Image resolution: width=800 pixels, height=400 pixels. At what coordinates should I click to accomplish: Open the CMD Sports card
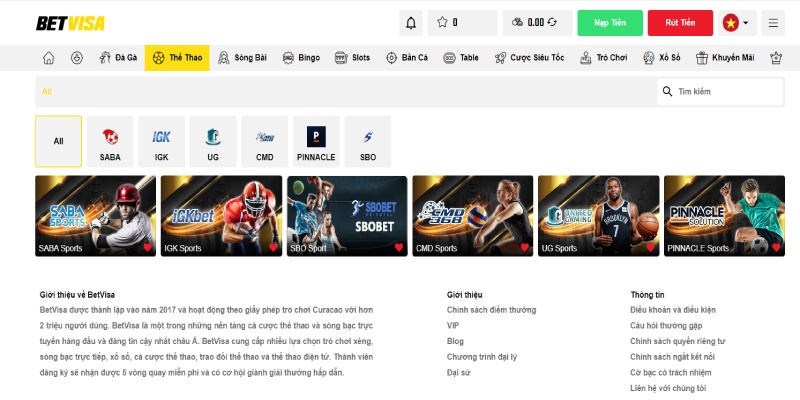(473, 216)
